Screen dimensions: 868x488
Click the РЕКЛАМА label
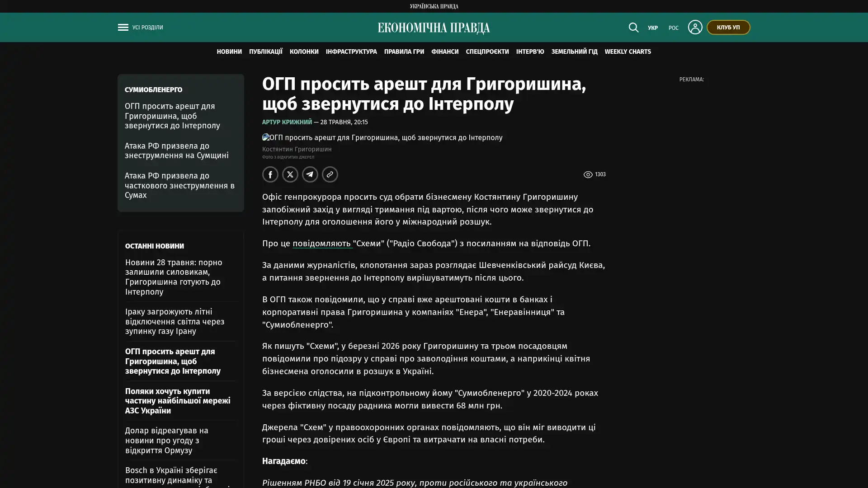[x=691, y=80]
